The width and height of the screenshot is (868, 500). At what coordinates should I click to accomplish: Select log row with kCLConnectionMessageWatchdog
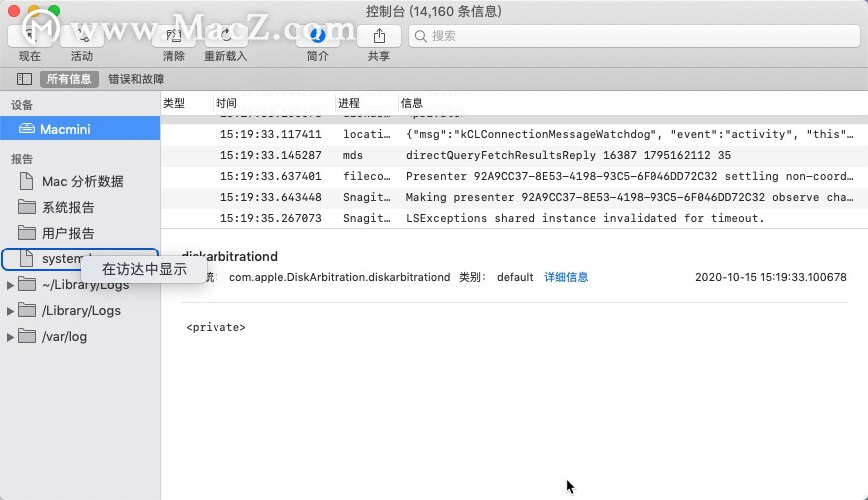[x=514, y=134]
